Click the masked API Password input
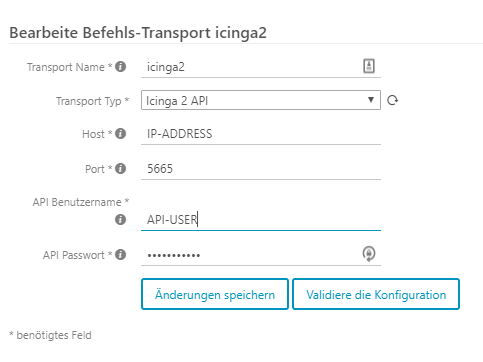The width and height of the screenshot is (483, 362). point(261,255)
